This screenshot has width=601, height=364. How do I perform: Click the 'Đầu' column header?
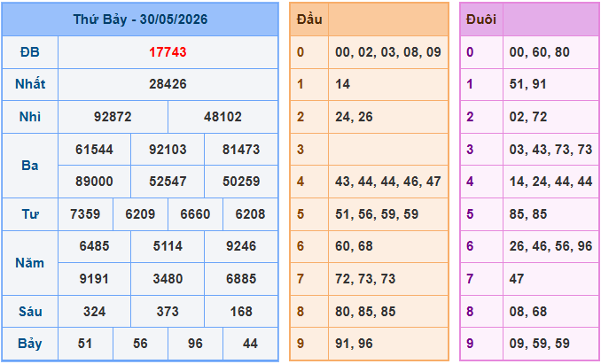pyautogui.click(x=309, y=19)
